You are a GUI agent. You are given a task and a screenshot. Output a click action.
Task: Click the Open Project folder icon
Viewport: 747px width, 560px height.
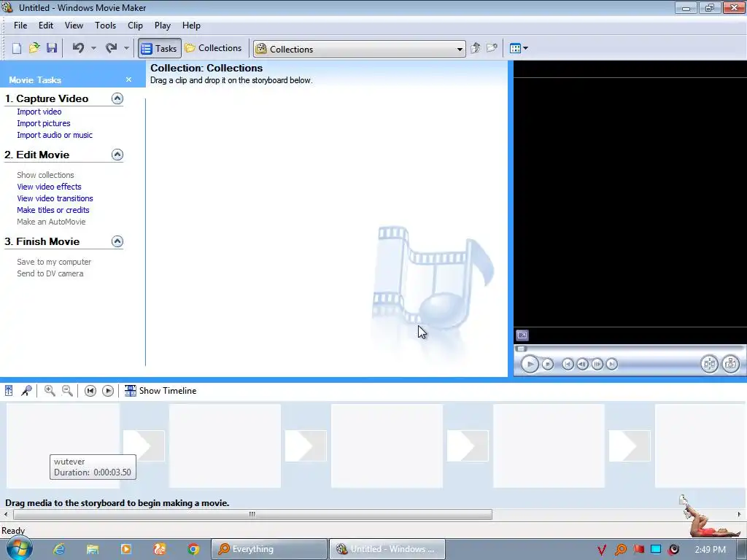click(34, 48)
